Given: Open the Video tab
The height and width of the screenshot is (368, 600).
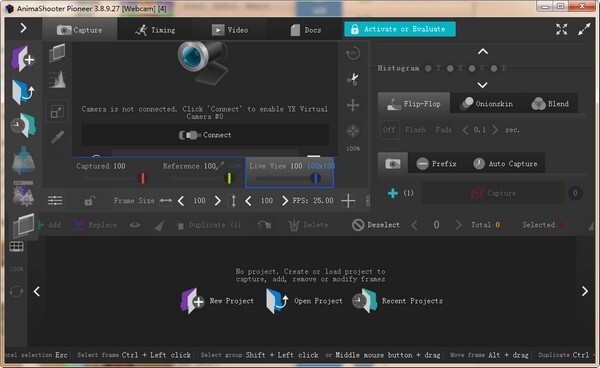Looking at the screenshot, I should pos(230,30).
